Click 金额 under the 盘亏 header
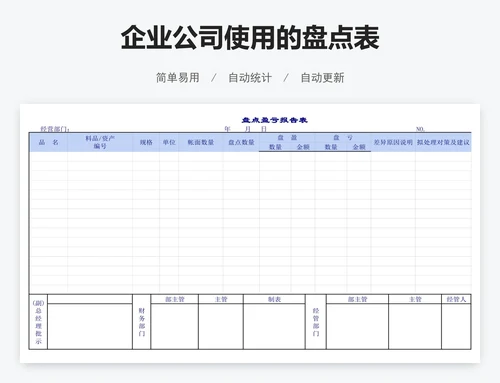The height and width of the screenshot is (383, 500). click(359, 147)
